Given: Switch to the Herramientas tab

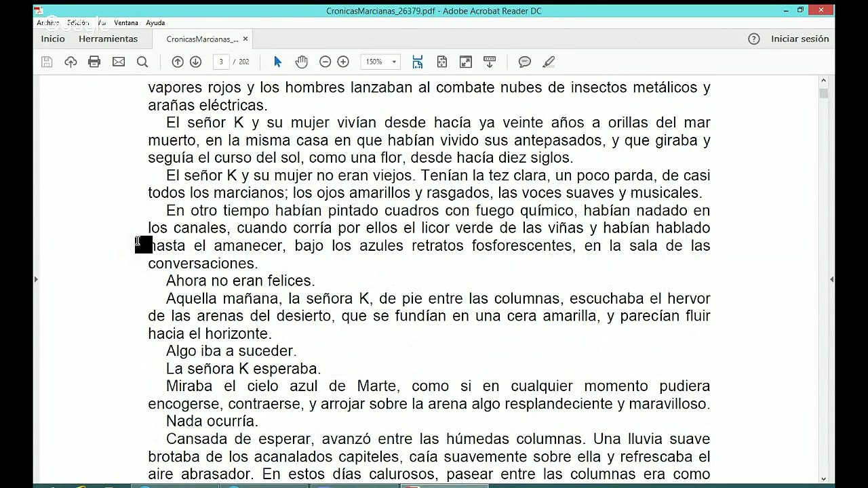Looking at the screenshot, I should coord(108,39).
